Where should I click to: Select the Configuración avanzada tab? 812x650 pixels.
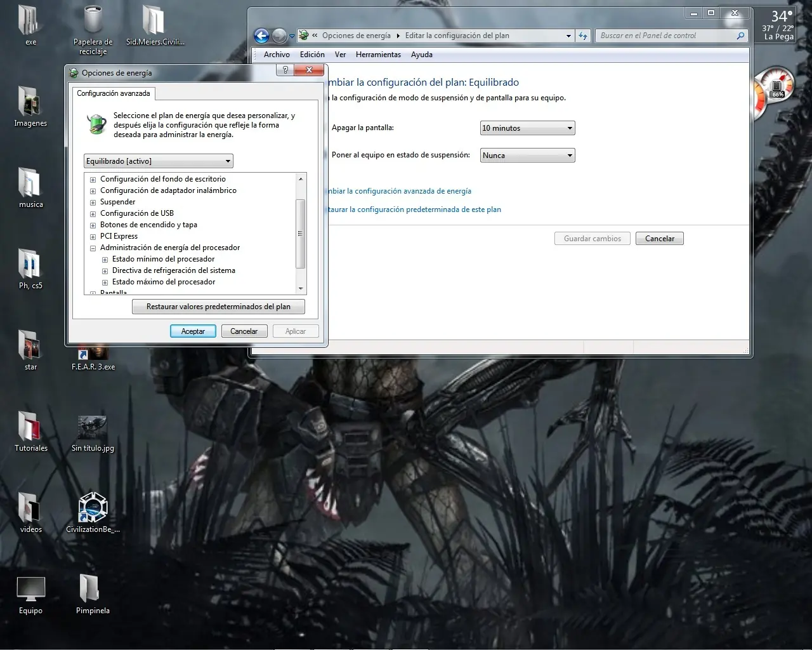coord(114,93)
